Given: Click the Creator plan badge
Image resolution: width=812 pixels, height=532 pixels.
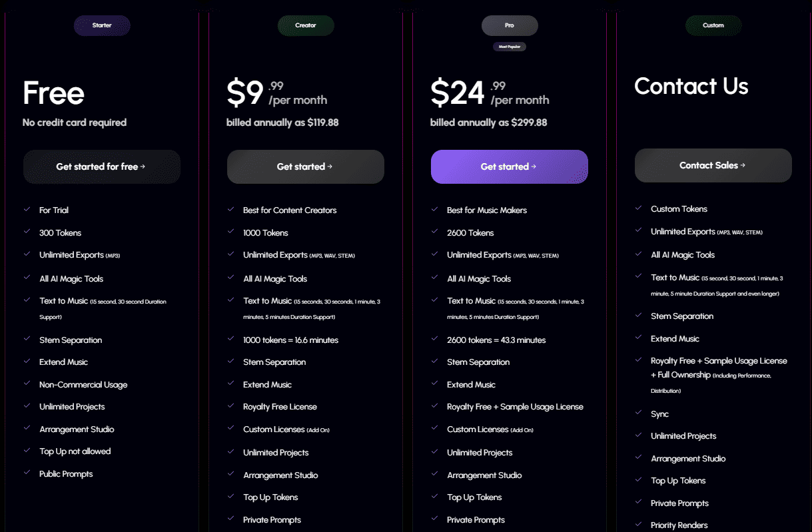Looking at the screenshot, I should pyautogui.click(x=305, y=25).
